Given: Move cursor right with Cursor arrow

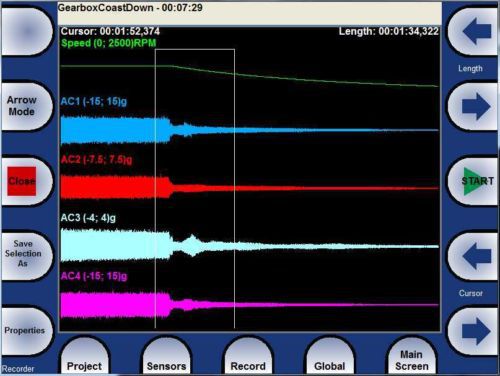Looking at the screenshot, I should (474, 331).
